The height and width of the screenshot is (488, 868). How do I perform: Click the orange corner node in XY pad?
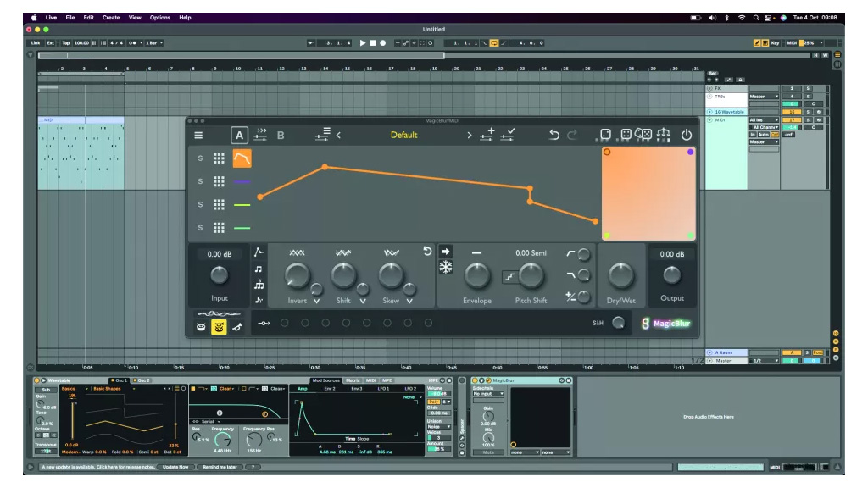(607, 152)
